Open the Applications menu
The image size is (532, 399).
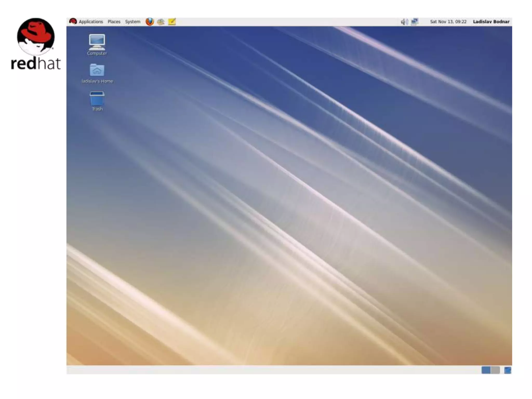(91, 22)
